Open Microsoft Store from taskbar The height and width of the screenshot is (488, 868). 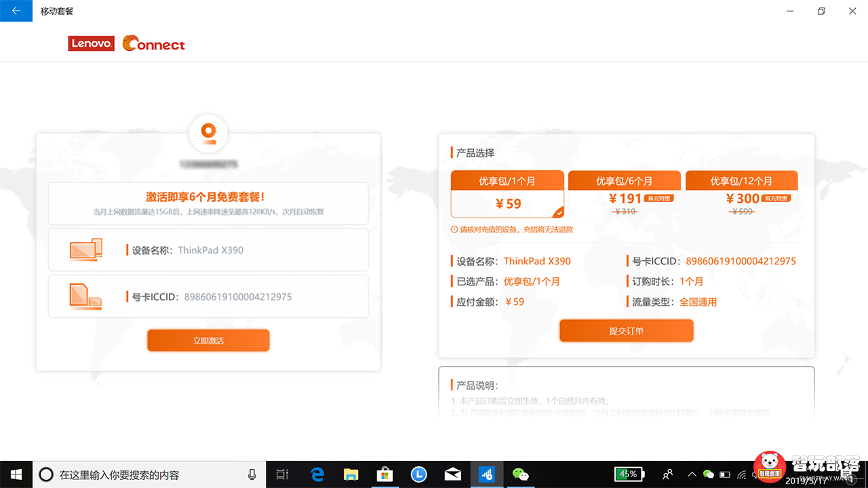[x=384, y=474]
